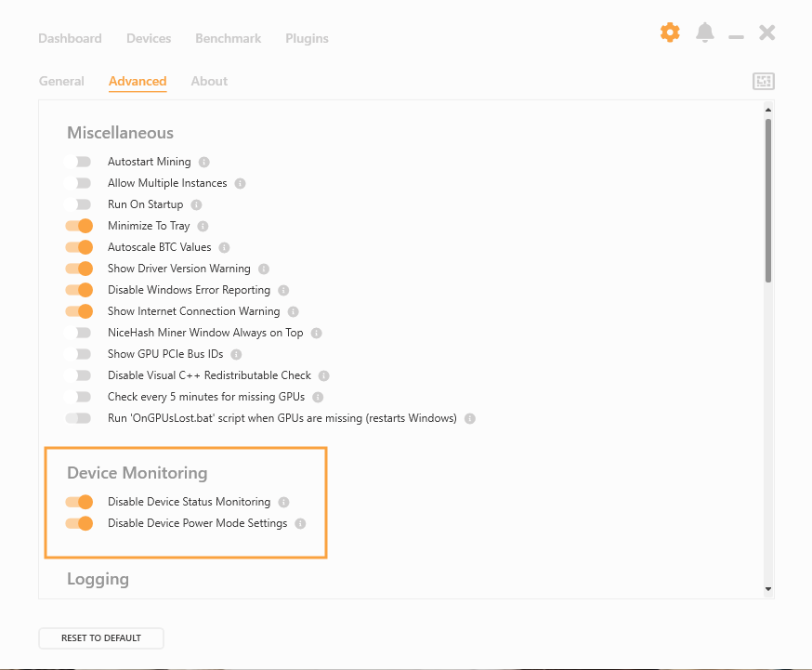
Task: Switch to the Dashboard tab
Action: point(70,38)
